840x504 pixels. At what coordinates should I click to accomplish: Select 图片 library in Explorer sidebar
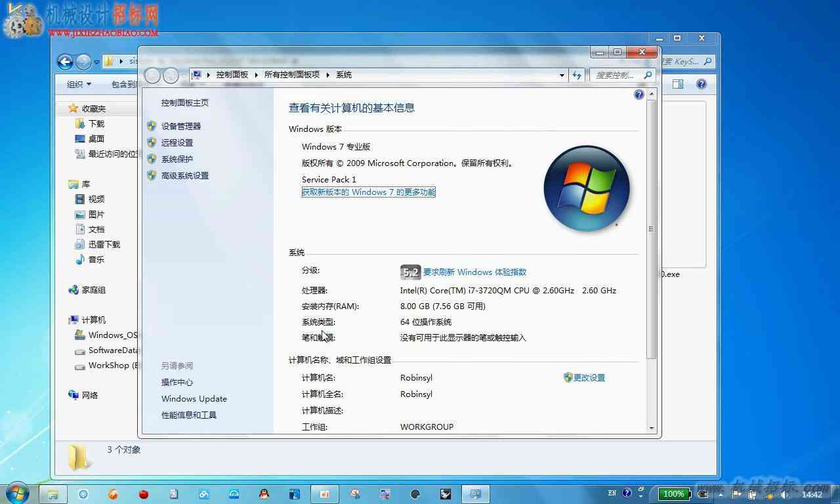coord(96,214)
